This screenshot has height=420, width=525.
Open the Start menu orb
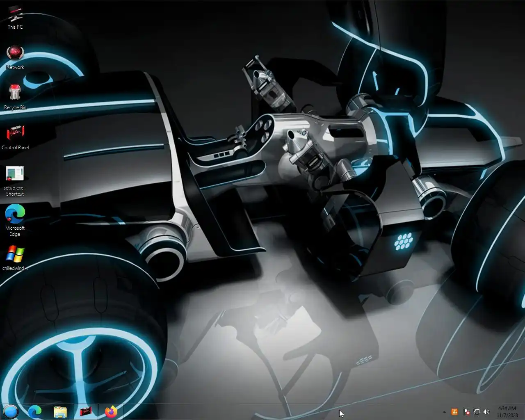point(11,411)
